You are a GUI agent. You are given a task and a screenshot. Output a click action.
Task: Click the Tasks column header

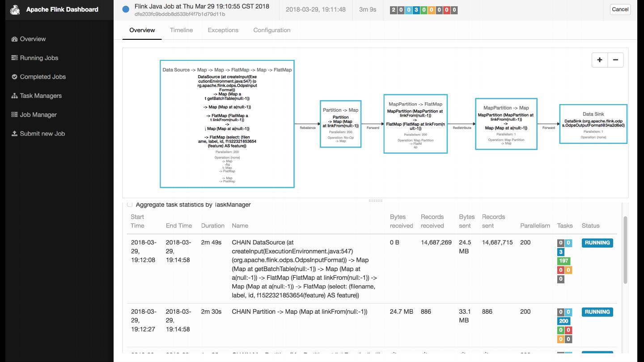tap(565, 226)
